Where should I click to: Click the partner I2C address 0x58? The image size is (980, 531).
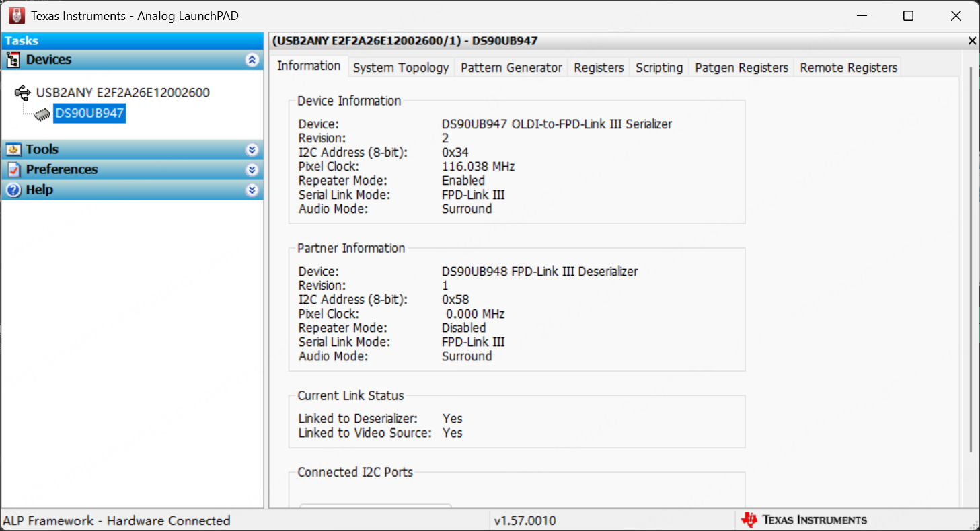(455, 300)
